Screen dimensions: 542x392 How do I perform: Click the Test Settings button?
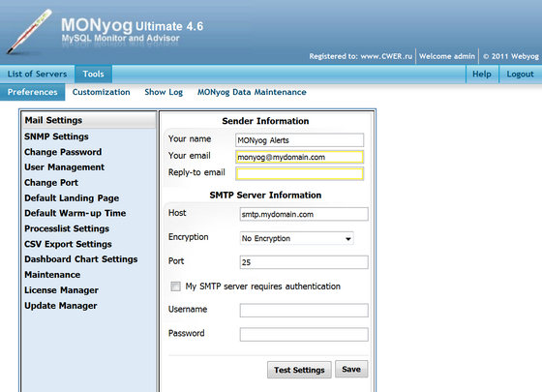pos(299,370)
